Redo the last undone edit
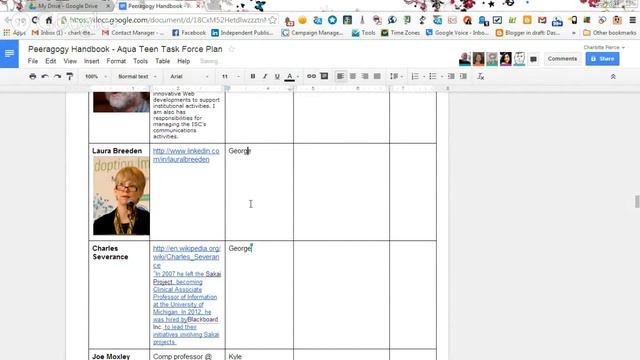The image size is (640, 360). click(x=57, y=76)
